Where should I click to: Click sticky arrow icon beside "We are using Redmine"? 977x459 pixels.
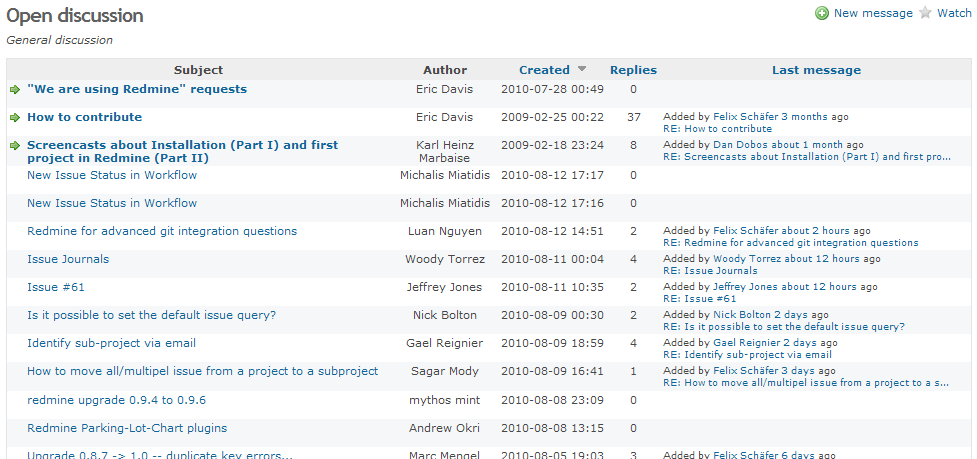click(15, 90)
